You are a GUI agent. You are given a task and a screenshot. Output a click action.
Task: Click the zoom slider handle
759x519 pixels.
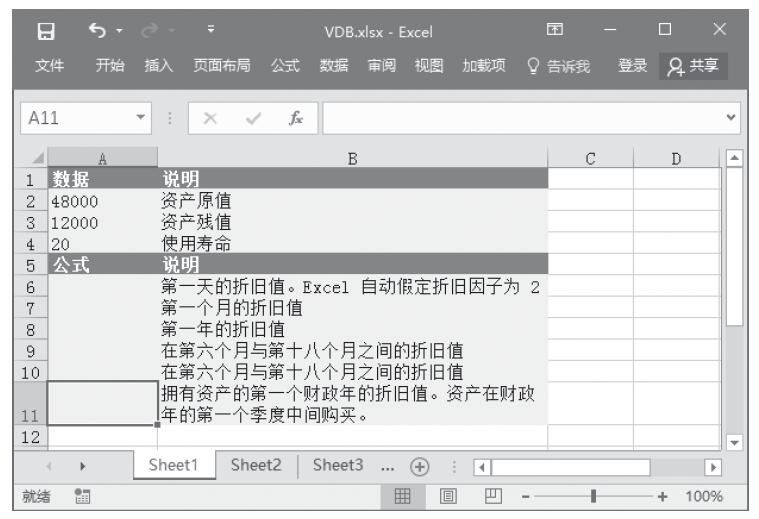[x=595, y=497]
